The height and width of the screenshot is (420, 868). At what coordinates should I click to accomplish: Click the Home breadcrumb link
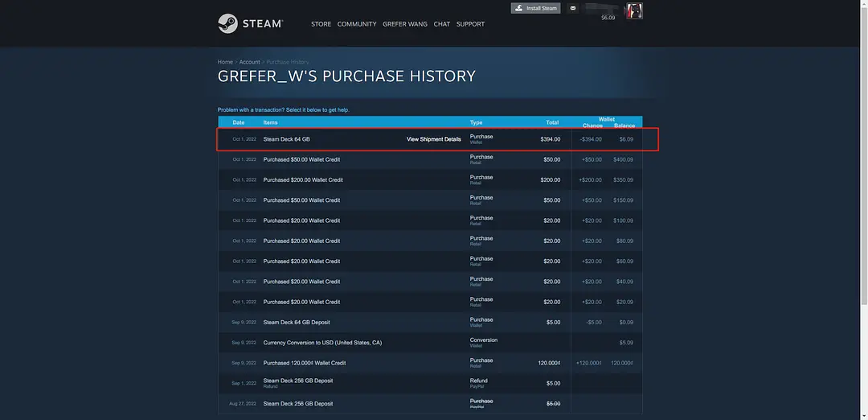(225, 62)
